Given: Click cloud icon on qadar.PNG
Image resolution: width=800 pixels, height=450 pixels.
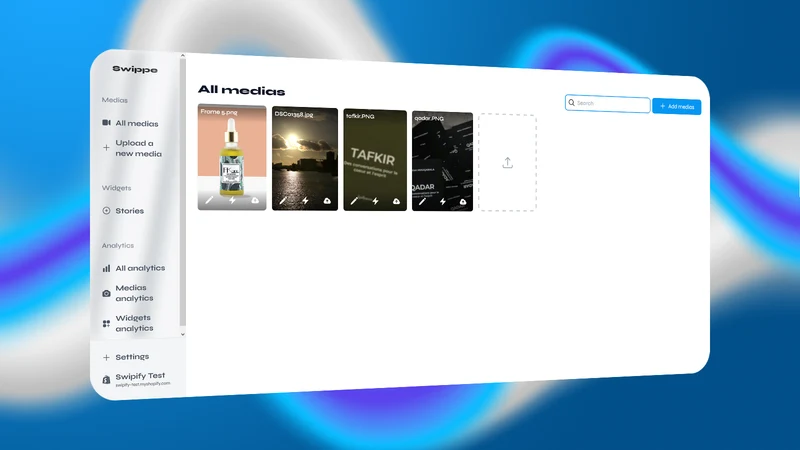Looking at the screenshot, I should 463,202.
